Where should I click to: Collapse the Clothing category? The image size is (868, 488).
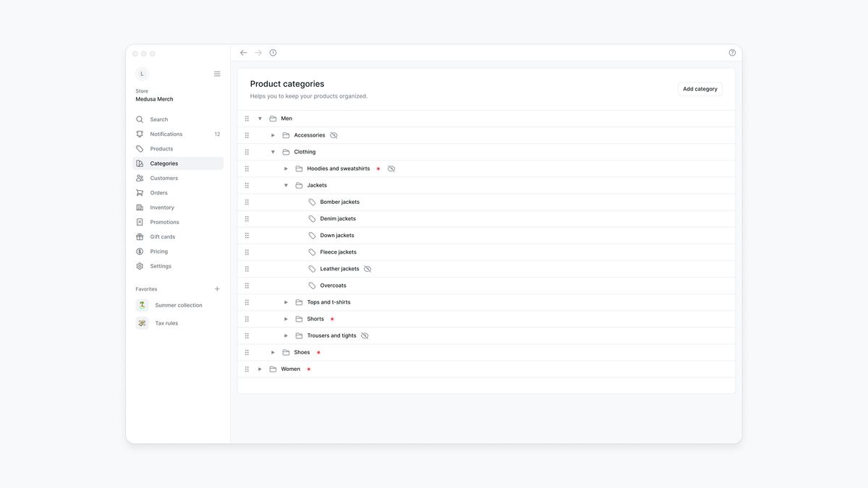click(273, 152)
